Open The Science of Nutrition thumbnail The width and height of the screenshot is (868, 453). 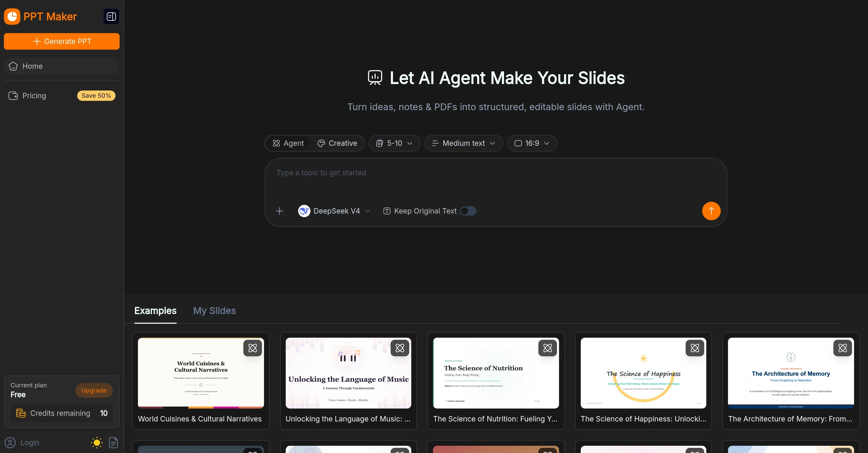coord(496,373)
